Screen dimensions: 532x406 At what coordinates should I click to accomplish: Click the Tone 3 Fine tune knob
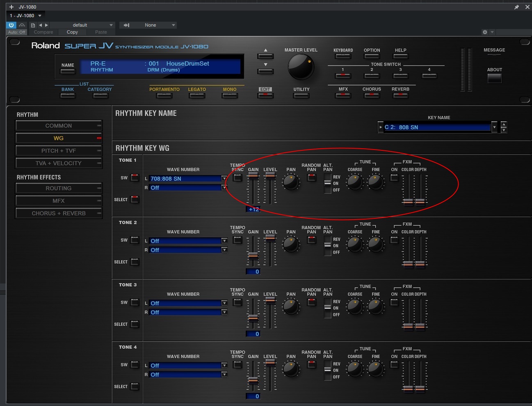coord(376,306)
